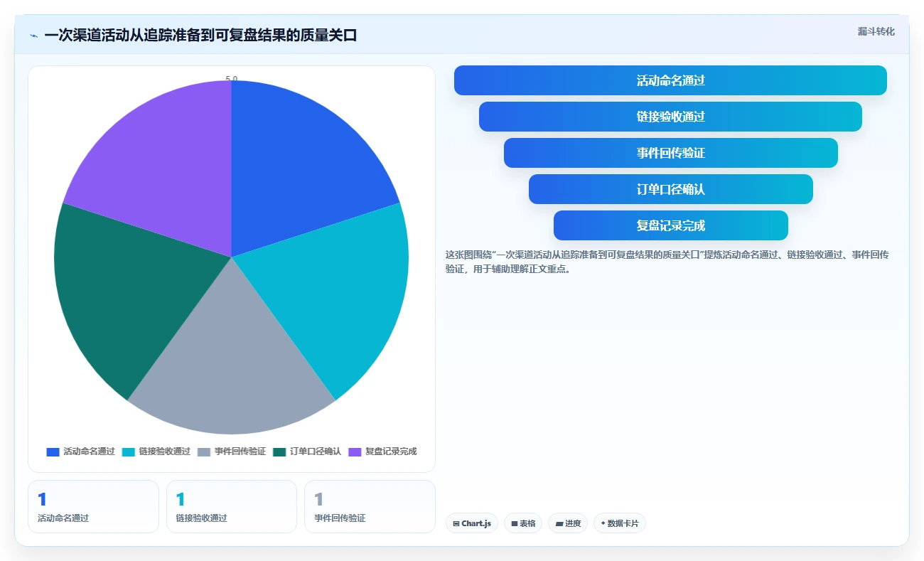
Task: Select the 复盘记录完成 funnel bar
Action: (670, 225)
